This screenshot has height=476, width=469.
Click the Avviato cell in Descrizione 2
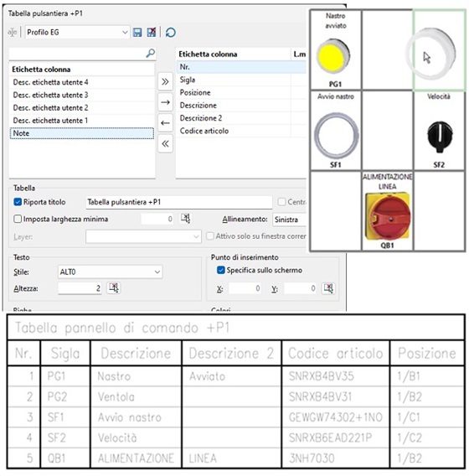tap(232, 376)
